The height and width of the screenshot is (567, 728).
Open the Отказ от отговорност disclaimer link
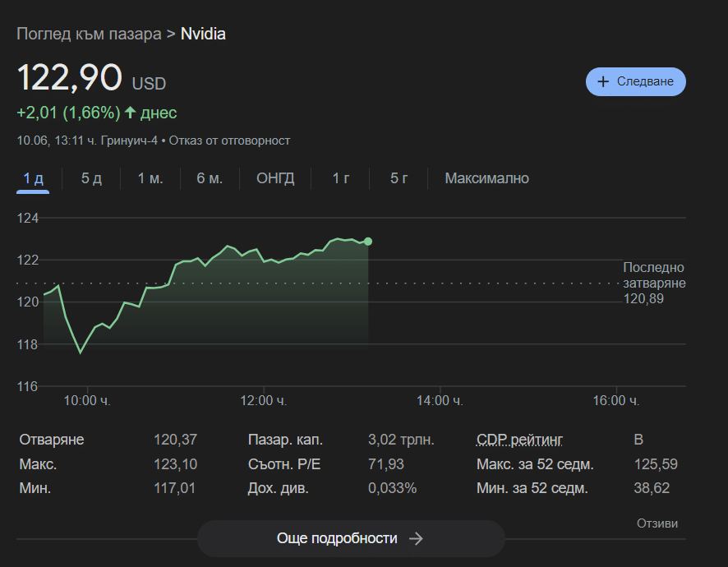[229, 141]
